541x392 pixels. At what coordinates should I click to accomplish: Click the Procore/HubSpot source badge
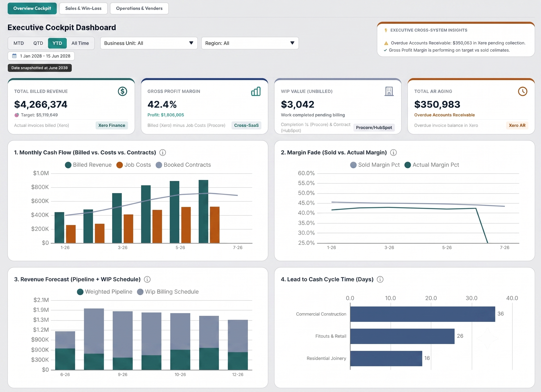(374, 127)
